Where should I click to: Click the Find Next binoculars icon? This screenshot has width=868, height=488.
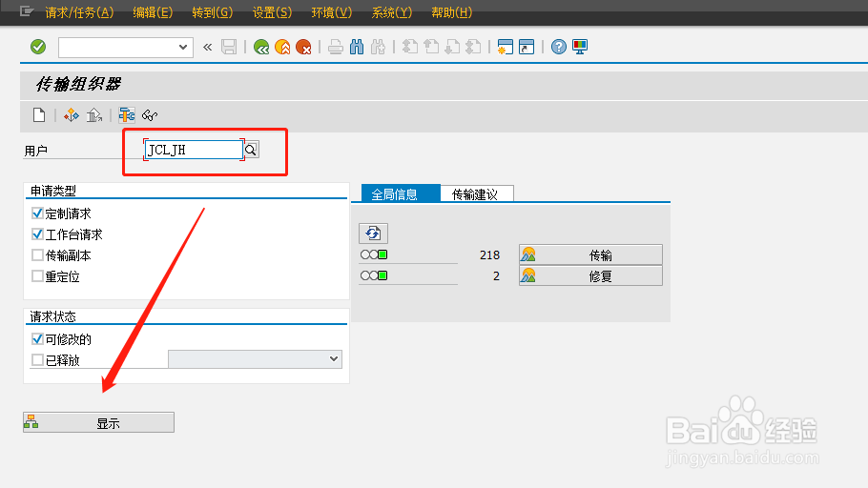[x=378, y=47]
